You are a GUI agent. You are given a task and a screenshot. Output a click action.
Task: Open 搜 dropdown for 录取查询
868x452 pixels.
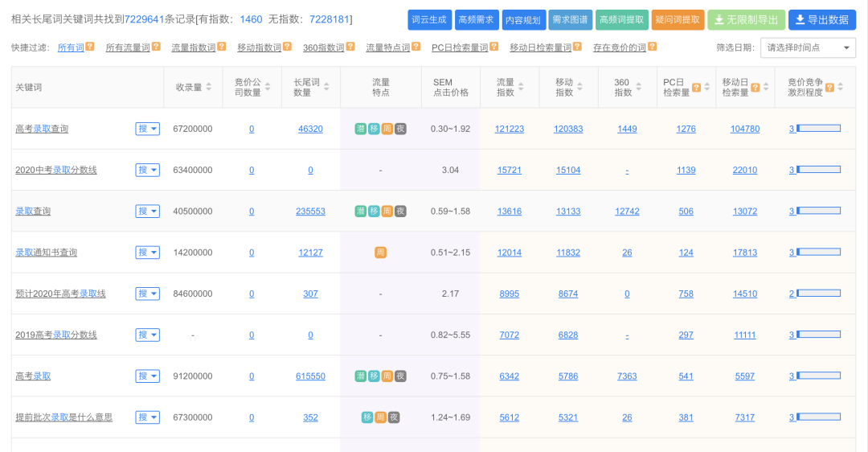tap(147, 211)
